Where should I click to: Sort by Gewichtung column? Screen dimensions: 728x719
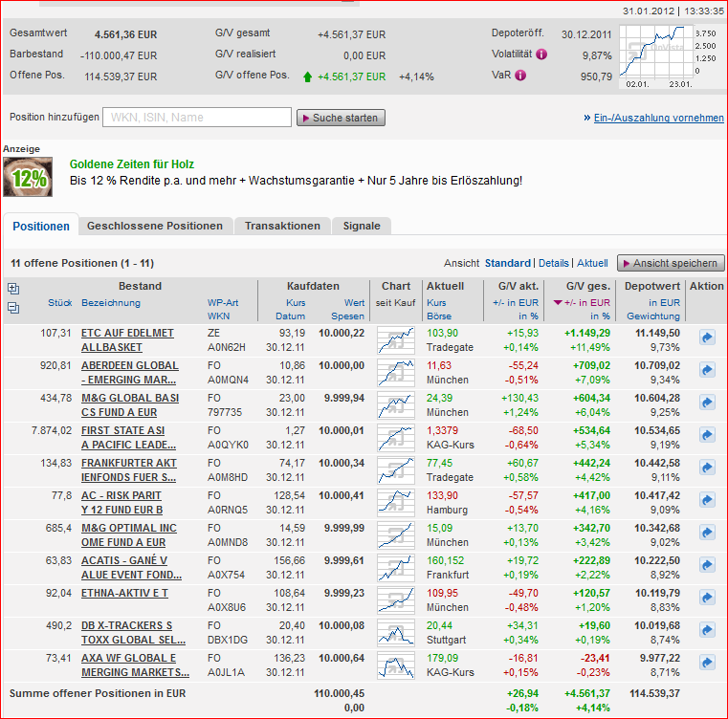click(x=653, y=316)
